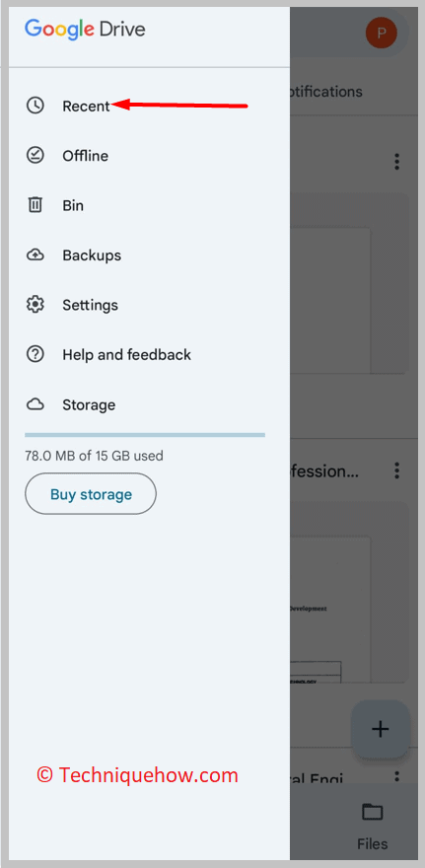Open the Notifications tab
The width and height of the screenshot is (425, 868).
(326, 92)
